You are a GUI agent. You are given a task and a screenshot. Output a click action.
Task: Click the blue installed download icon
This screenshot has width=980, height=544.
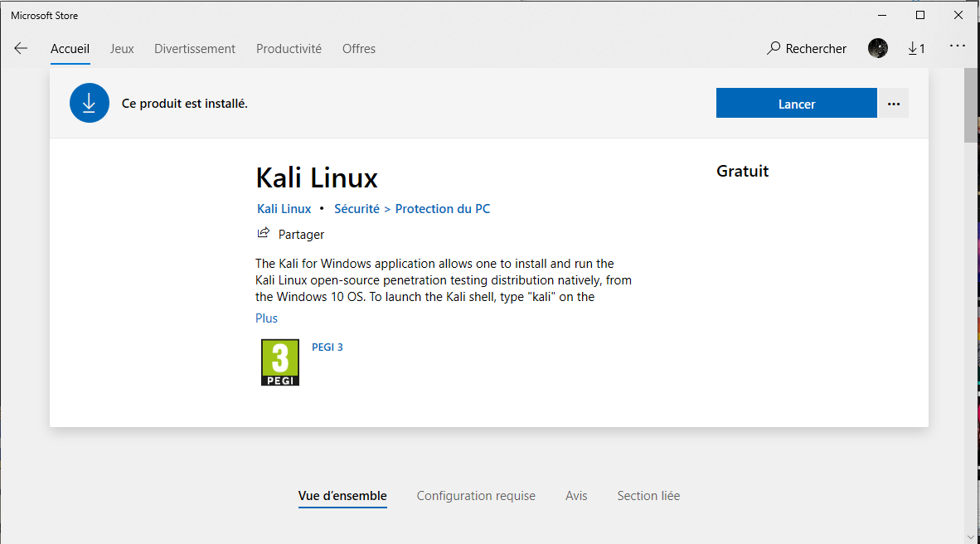(90, 103)
